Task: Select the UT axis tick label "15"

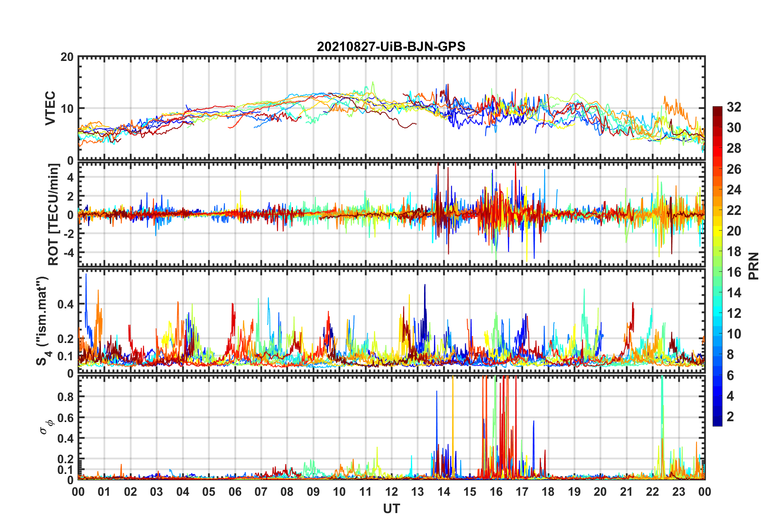Action: (470, 492)
